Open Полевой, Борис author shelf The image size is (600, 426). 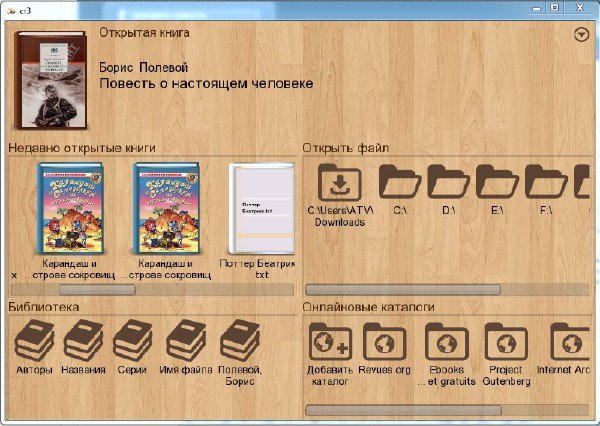tap(240, 341)
